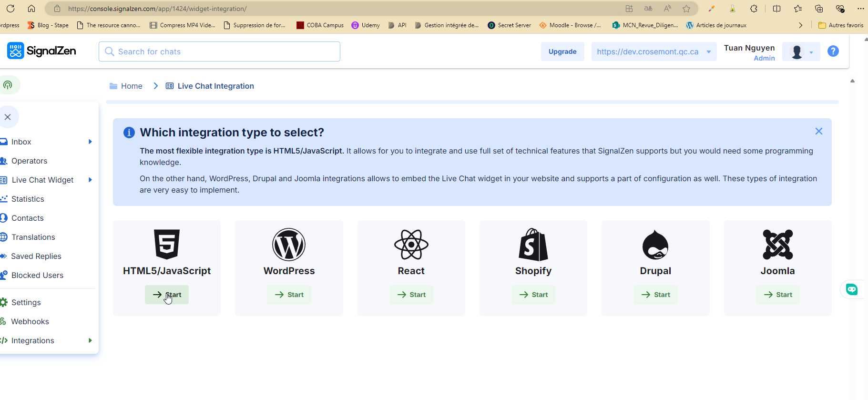Screen dimensions: 868x400
Task: Start the WordPress integration
Action: pyautogui.click(x=289, y=295)
